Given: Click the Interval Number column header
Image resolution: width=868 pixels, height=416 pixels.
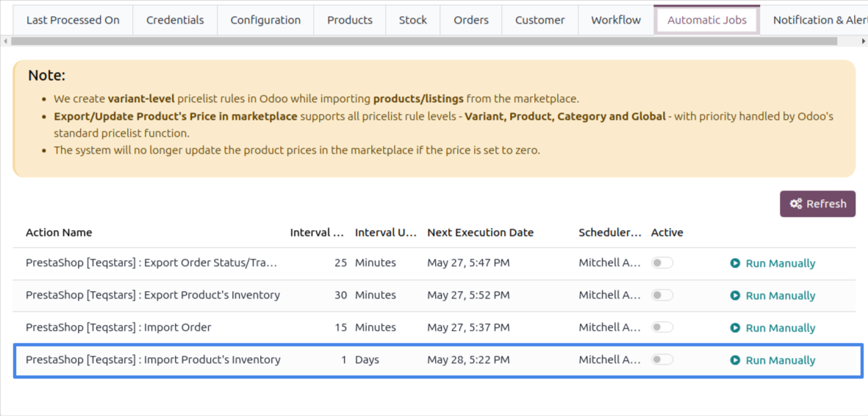Looking at the screenshot, I should 318,233.
